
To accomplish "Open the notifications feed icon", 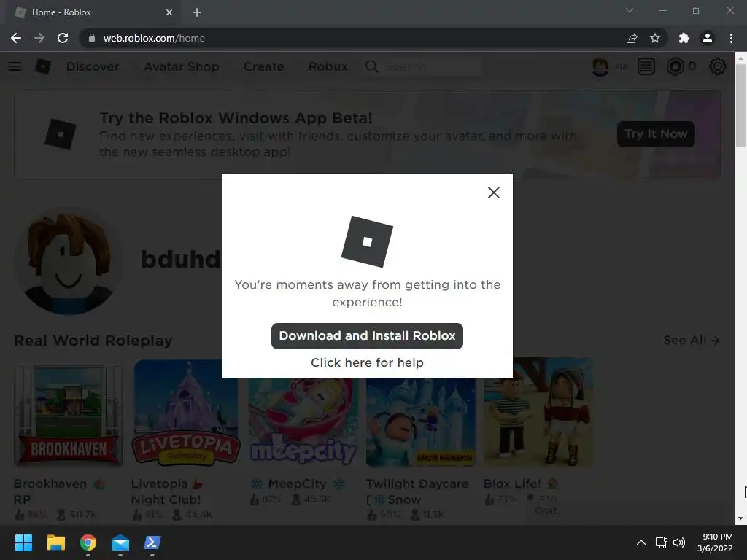I will (x=646, y=66).
